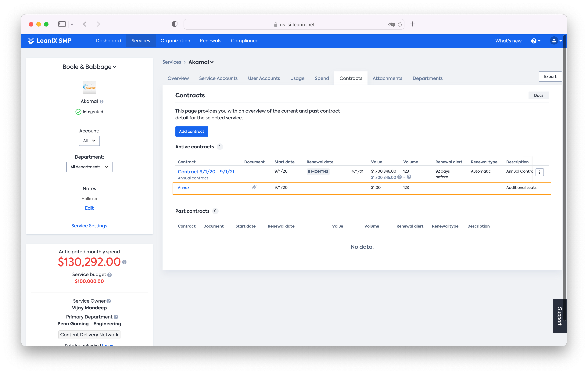Click help icon beside anticipated monthly spend

(x=124, y=262)
